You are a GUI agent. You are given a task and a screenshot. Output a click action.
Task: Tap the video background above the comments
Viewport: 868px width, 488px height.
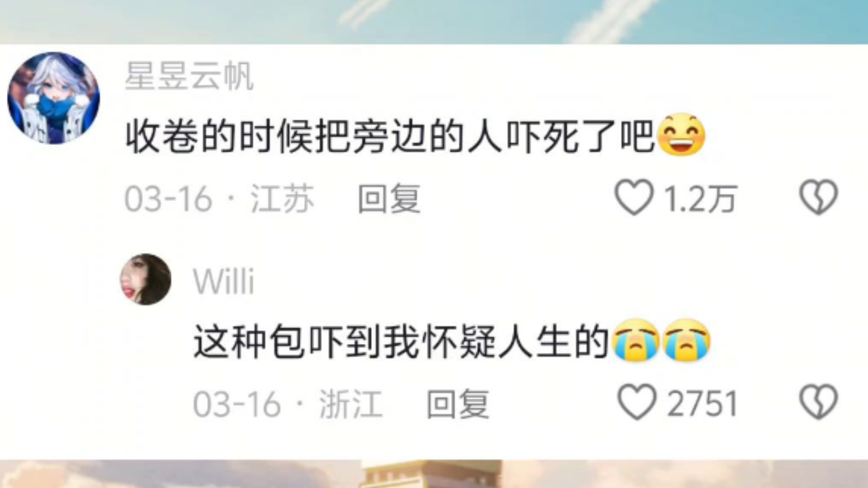tap(434, 22)
